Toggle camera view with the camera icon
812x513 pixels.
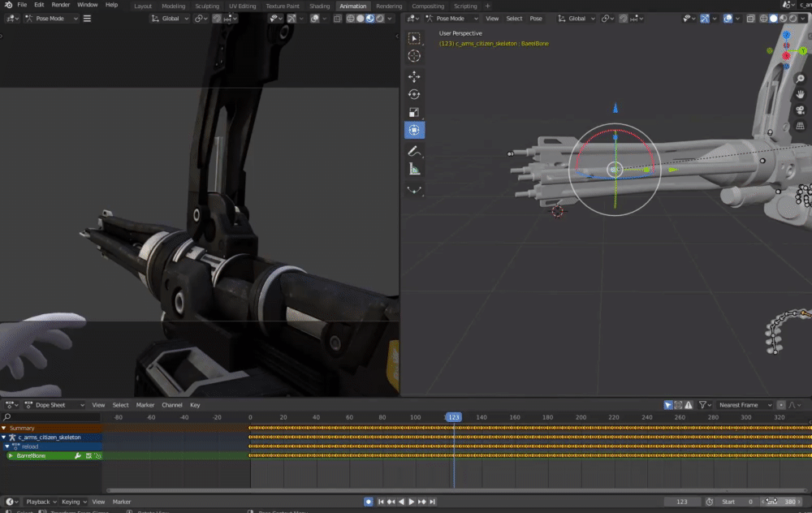(x=801, y=109)
